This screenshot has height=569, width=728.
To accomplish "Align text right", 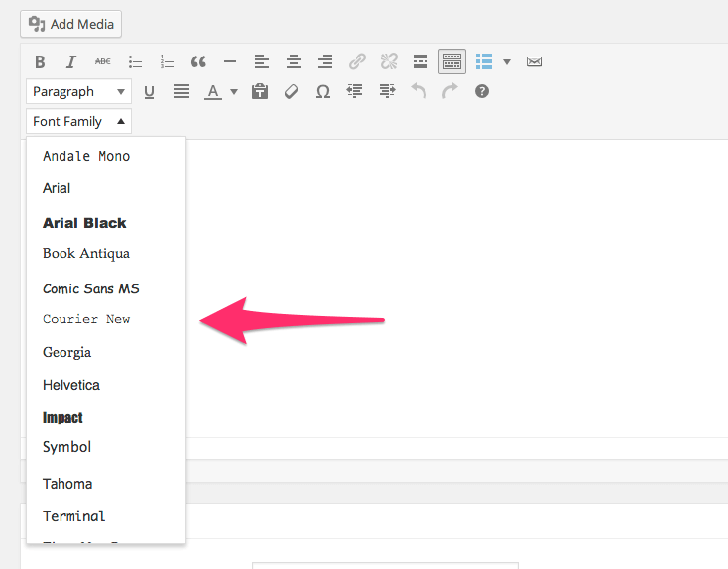I will pyautogui.click(x=325, y=61).
